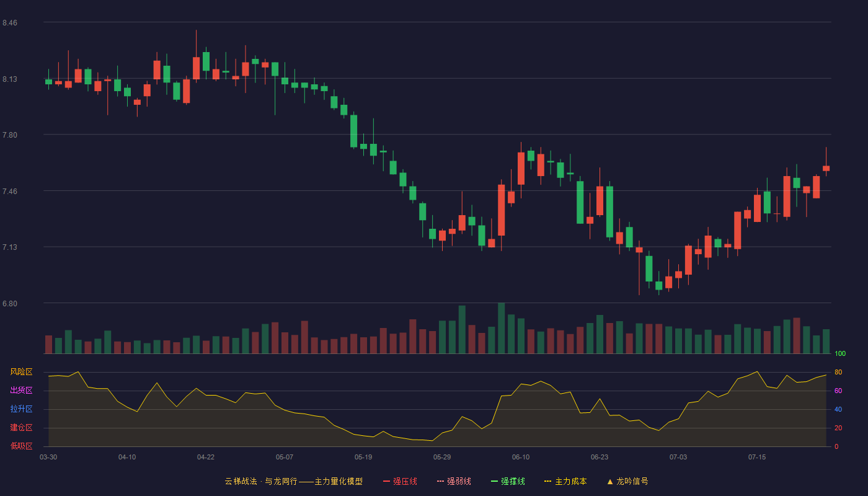This screenshot has width=868, height=496.
Task: Click the 06-10 date label
Action: 521,457
